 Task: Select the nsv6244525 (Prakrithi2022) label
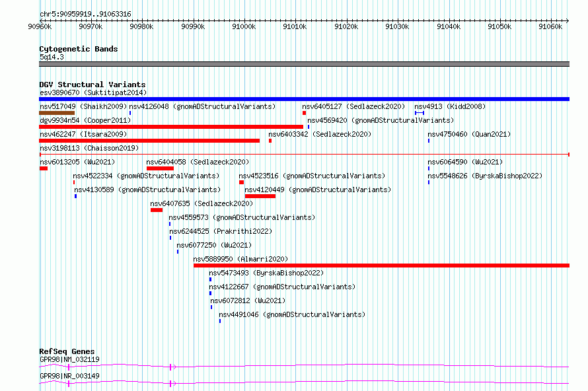[x=221, y=231]
